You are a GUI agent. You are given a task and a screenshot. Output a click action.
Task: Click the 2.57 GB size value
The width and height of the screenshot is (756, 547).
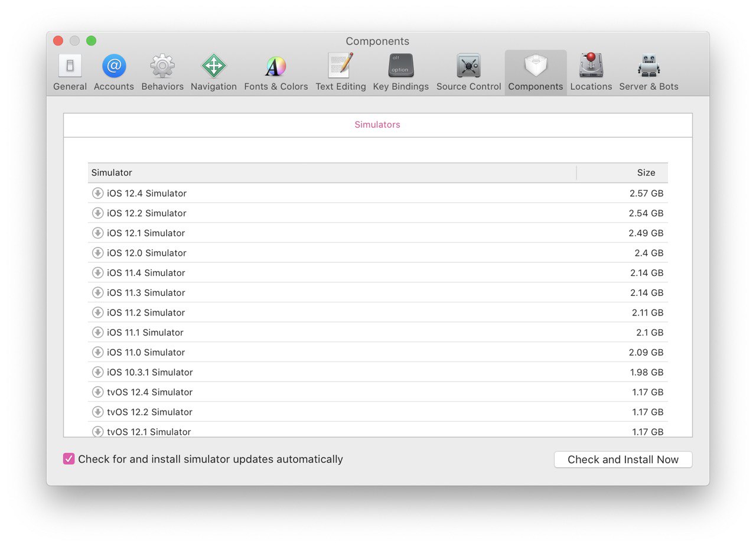pos(646,193)
